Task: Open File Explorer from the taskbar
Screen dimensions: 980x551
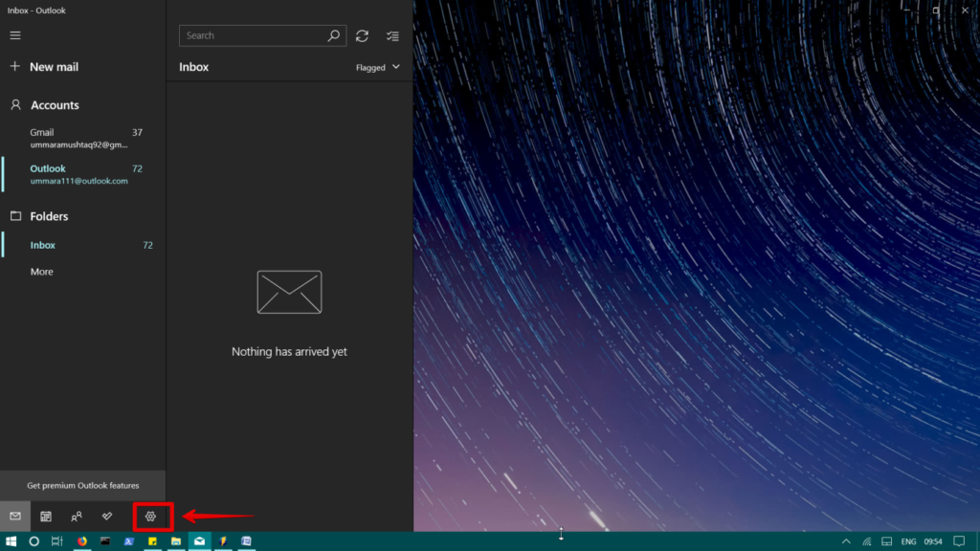Action: tap(176, 541)
